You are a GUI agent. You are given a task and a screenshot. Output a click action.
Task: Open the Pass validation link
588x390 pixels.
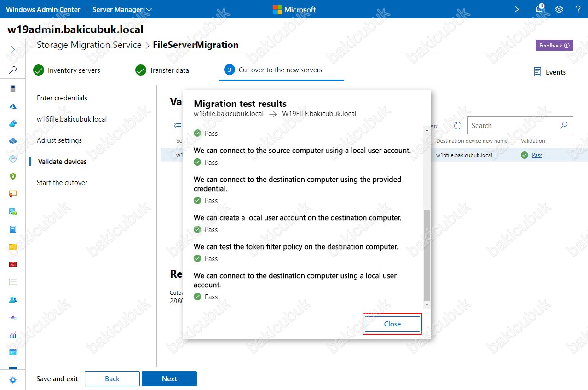537,155
